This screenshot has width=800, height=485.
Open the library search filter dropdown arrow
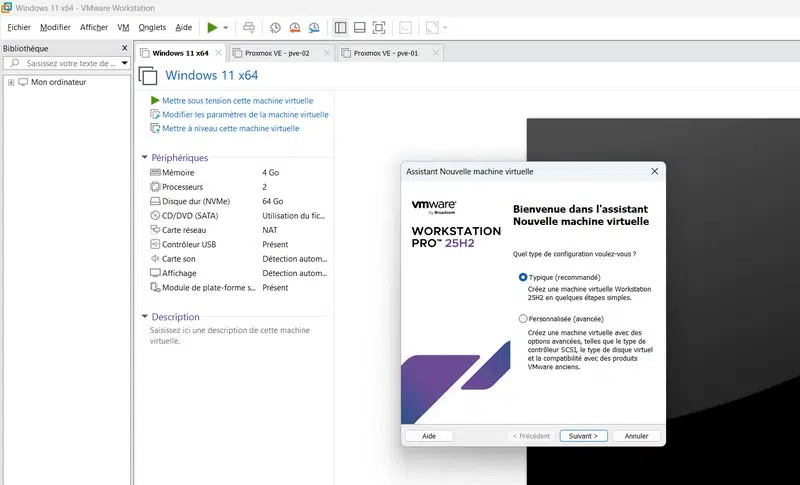124,63
